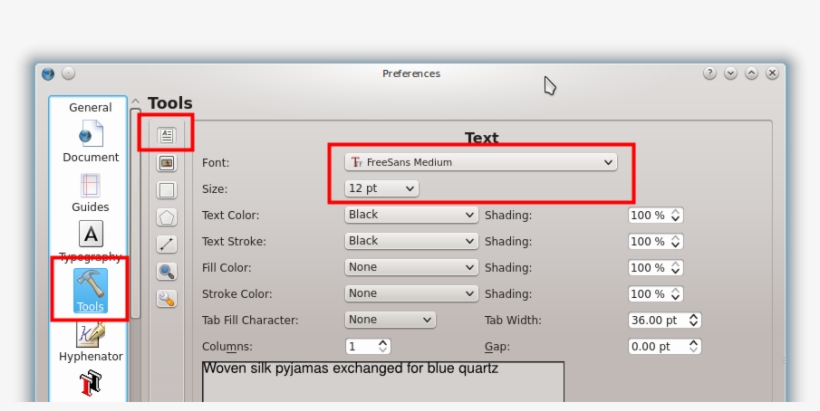Open the Zoom magnifier tool settings icon

[x=167, y=271]
